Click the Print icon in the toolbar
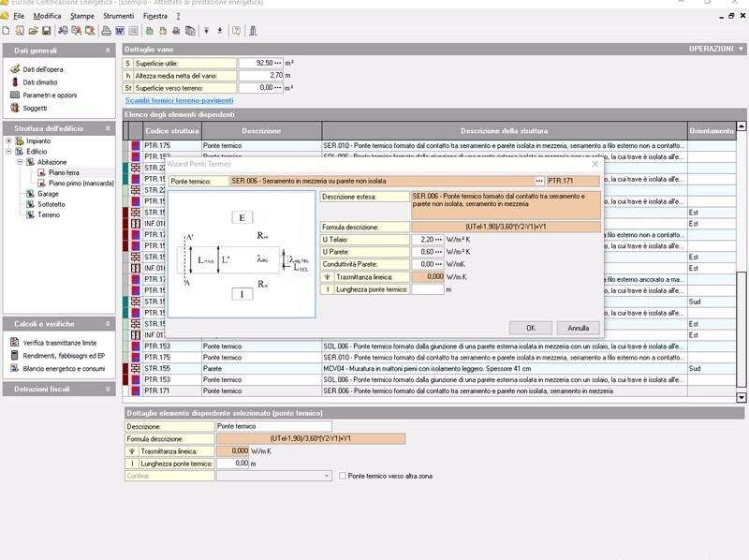Screen dimensions: 749x560 tap(107, 31)
